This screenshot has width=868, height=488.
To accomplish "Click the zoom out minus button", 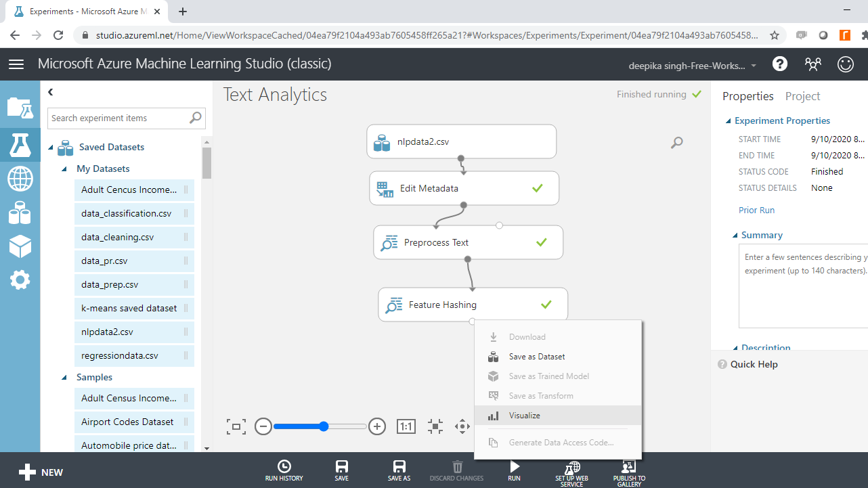I will tap(263, 426).
